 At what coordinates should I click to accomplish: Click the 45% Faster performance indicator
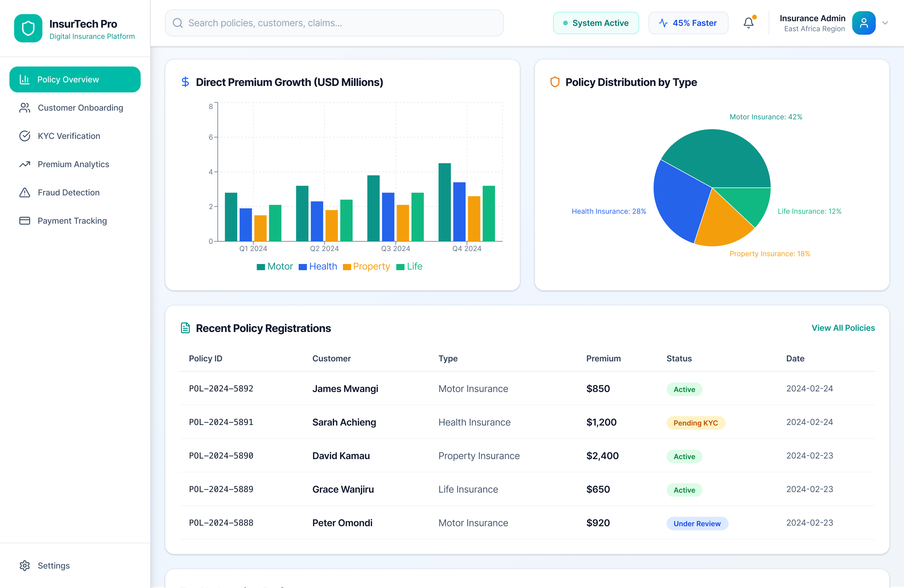688,23
